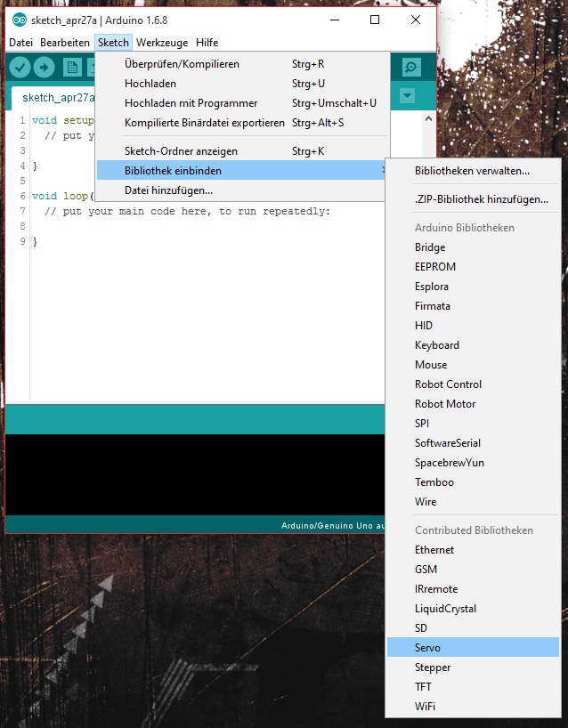
Task: Click the Arduino logo in title bar
Action: pyautogui.click(x=19, y=20)
